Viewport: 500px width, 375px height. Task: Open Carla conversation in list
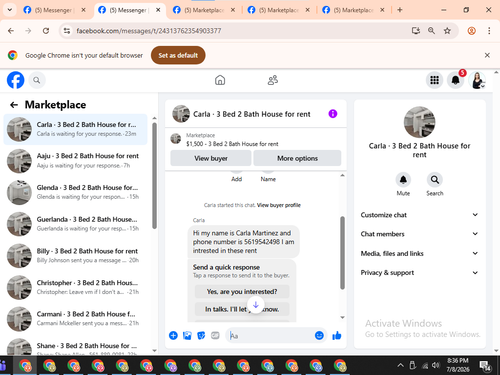[x=75, y=129]
